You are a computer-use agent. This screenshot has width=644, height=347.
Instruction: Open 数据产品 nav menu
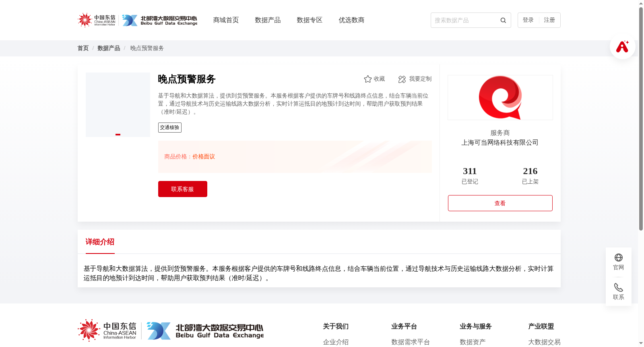point(268,20)
